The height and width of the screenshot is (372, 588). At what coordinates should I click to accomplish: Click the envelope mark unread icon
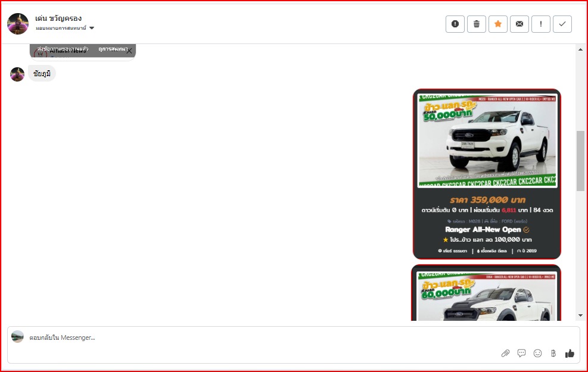coord(519,24)
